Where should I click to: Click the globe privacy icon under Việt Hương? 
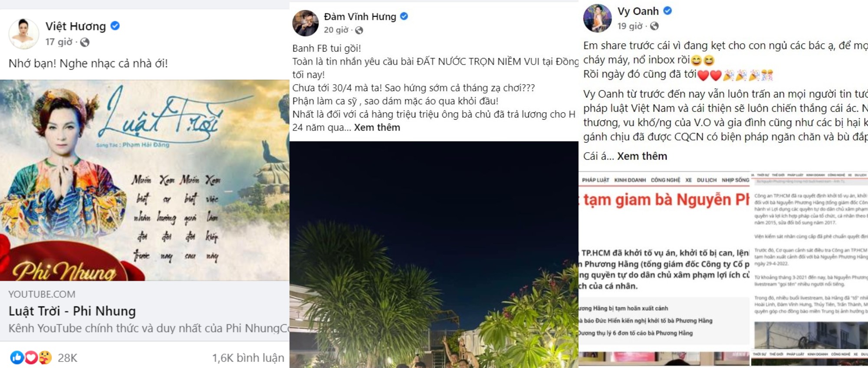[85, 42]
